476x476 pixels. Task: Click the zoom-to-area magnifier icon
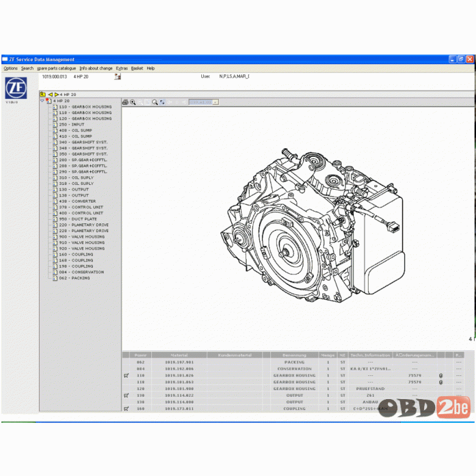click(x=155, y=103)
